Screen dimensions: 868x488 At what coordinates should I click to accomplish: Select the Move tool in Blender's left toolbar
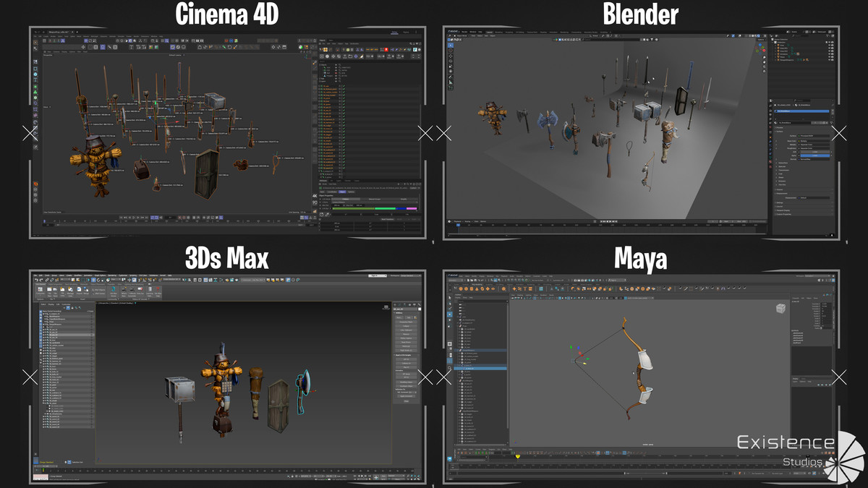coord(451,56)
